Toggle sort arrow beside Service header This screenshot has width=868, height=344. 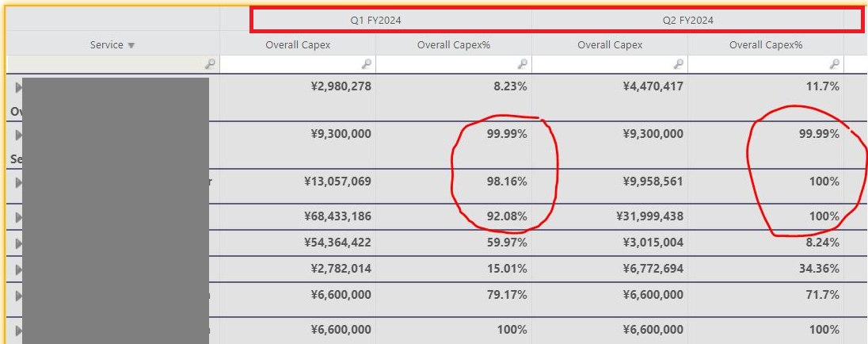click(131, 45)
